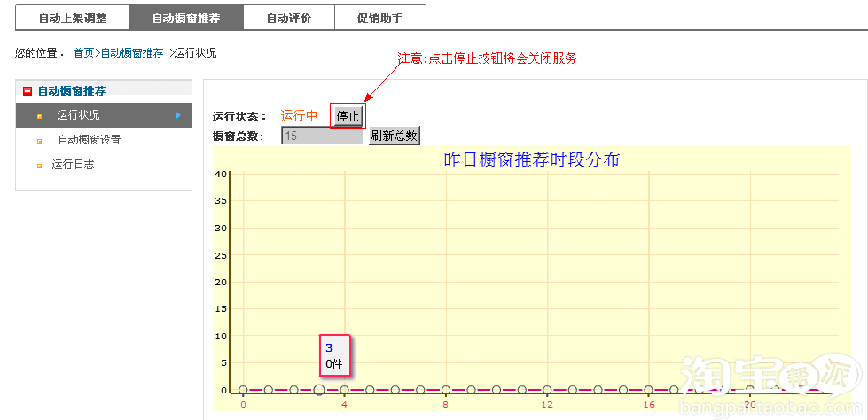
Task: Click the chart data point at hour 8
Action: pos(446,390)
